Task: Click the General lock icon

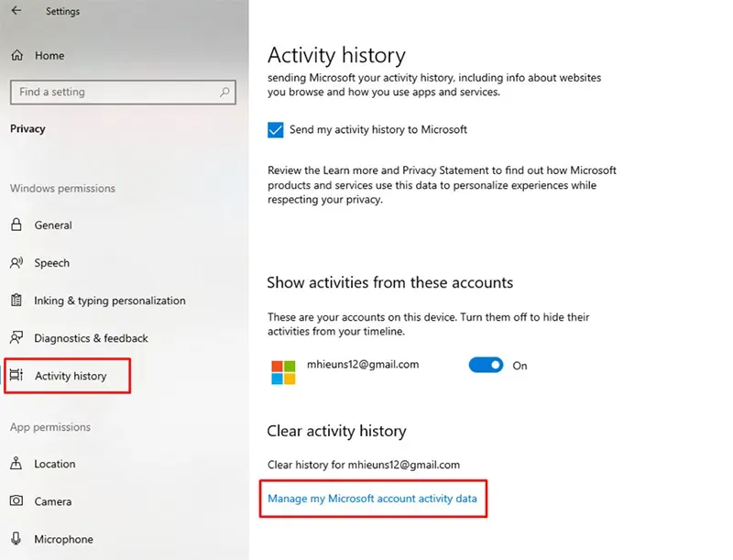Action: (x=16, y=225)
